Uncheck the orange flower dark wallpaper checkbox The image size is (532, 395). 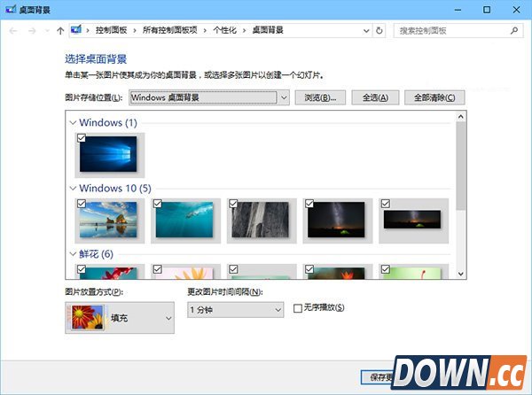(309, 269)
